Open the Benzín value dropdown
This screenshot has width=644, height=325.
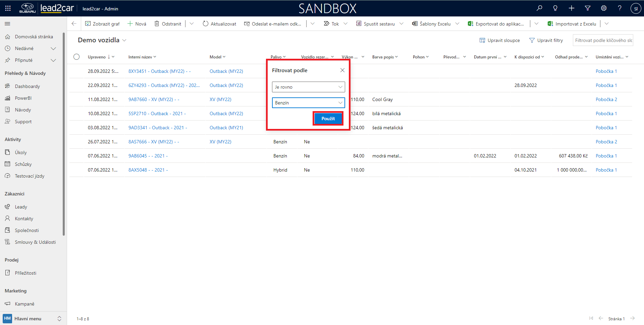[x=308, y=103]
